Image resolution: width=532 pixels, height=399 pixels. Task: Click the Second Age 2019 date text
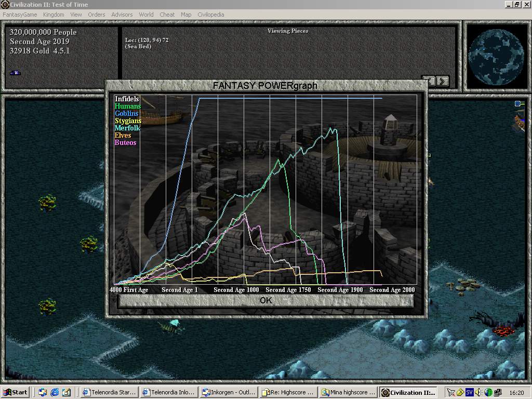pyautogui.click(x=39, y=42)
